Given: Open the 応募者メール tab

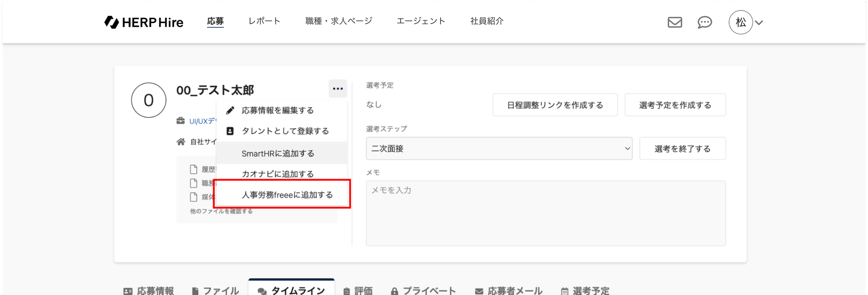Looking at the screenshot, I should pos(509,290).
